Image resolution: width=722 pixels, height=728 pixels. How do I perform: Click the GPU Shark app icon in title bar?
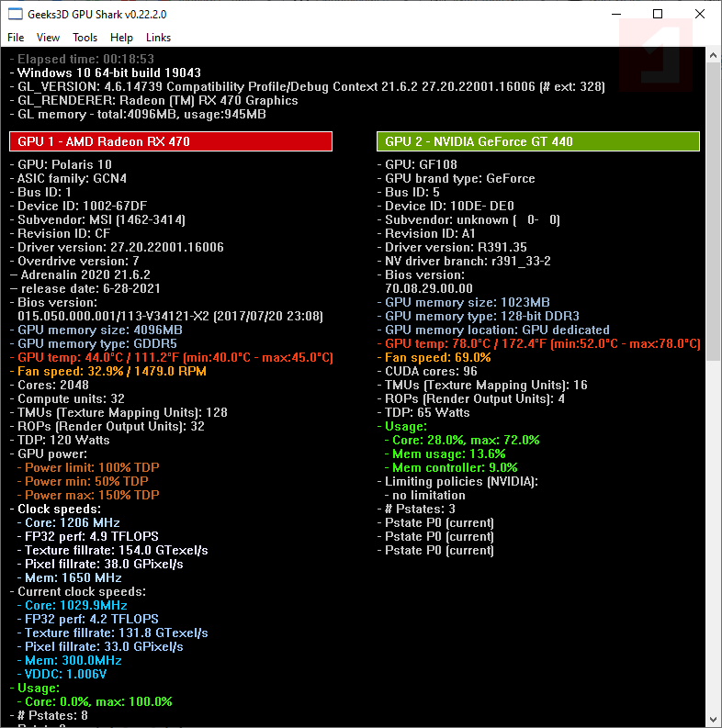click(x=16, y=15)
